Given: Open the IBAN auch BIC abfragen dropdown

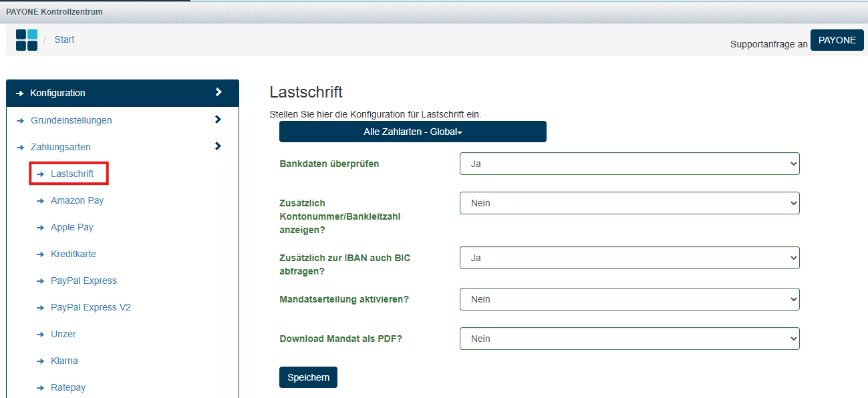Looking at the screenshot, I should (629, 258).
